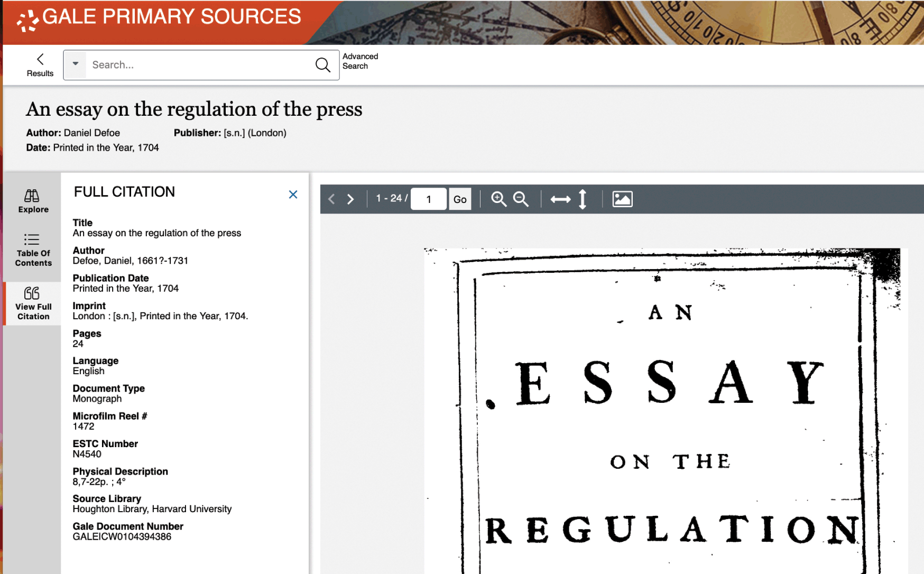Fit document to width
Image resolution: width=924 pixels, height=574 pixels.
pyautogui.click(x=560, y=199)
